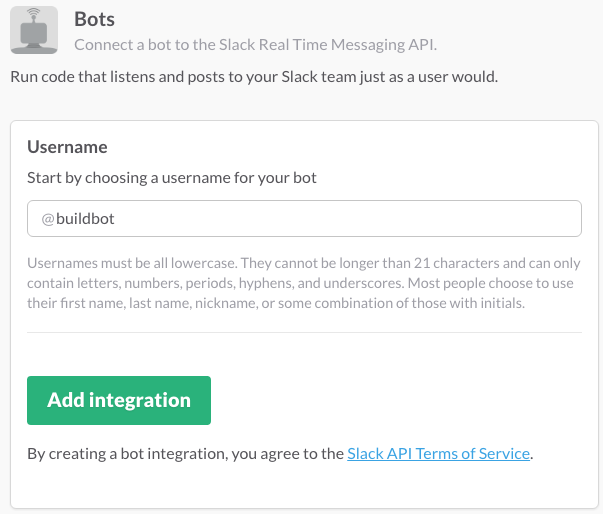Viewport: 603px width, 514px height.
Task: Click the "Start by choosing a username" instruction
Action: 173,178
